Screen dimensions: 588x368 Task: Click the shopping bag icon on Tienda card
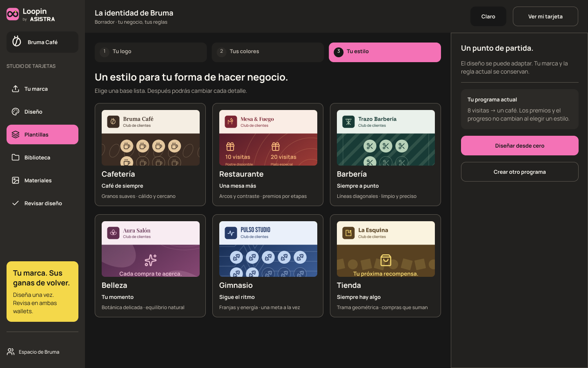point(385,260)
